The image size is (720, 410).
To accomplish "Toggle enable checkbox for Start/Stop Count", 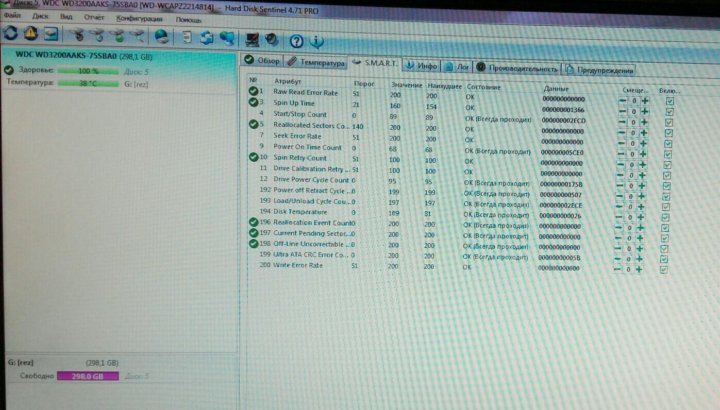I will tap(669, 123).
